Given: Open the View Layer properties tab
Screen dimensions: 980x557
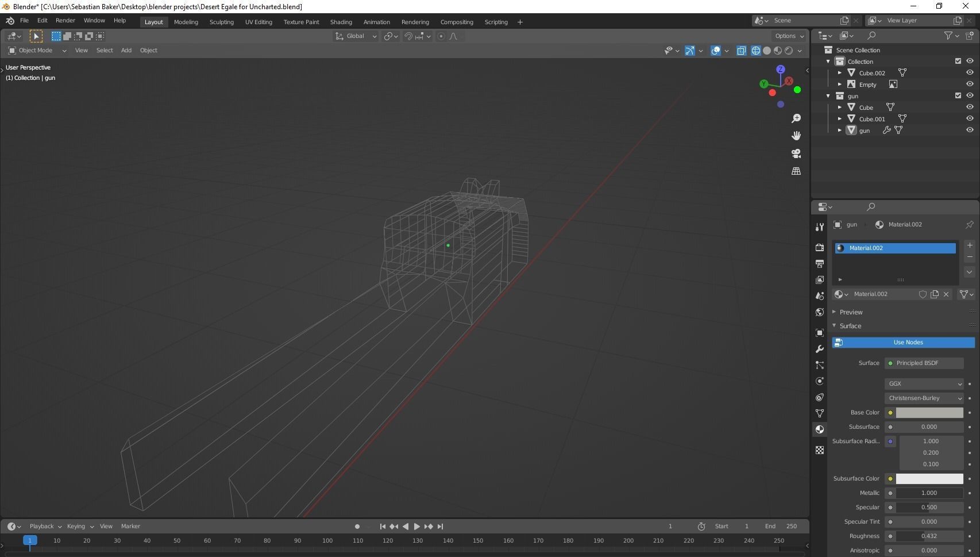Looking at the screenshot, I should (820, 279).
